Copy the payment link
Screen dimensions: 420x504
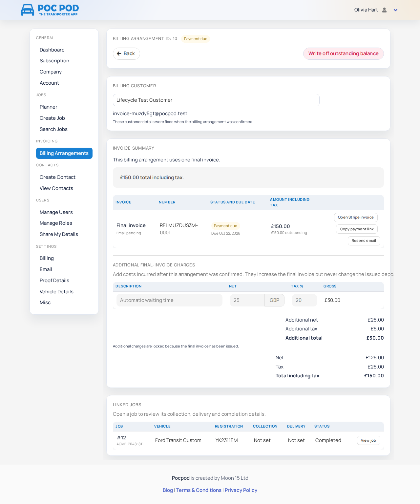[357, 229]
